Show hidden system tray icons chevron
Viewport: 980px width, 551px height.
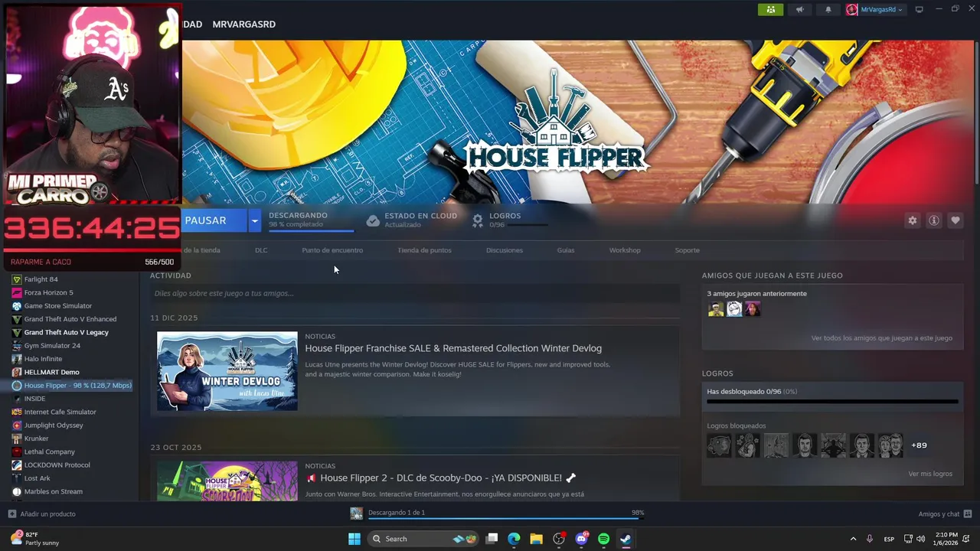click(853, 539)
